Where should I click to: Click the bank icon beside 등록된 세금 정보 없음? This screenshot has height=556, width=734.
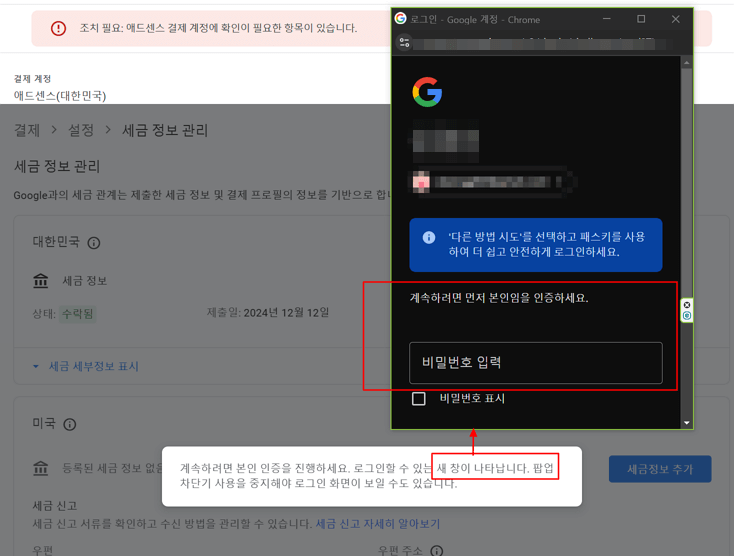[41, 468]
